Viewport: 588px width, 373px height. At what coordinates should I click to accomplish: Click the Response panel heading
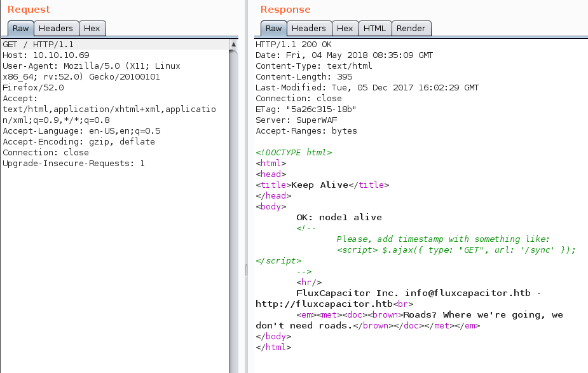(285, 10)
